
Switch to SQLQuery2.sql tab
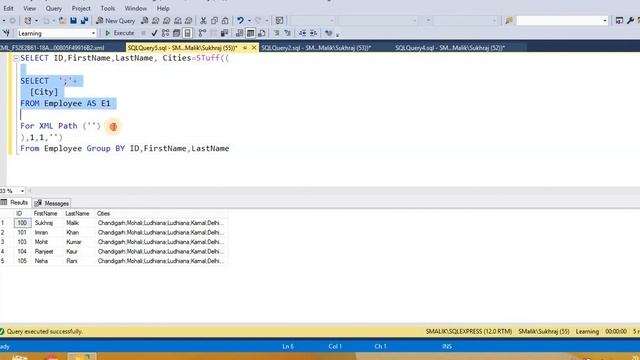(316, 48)
